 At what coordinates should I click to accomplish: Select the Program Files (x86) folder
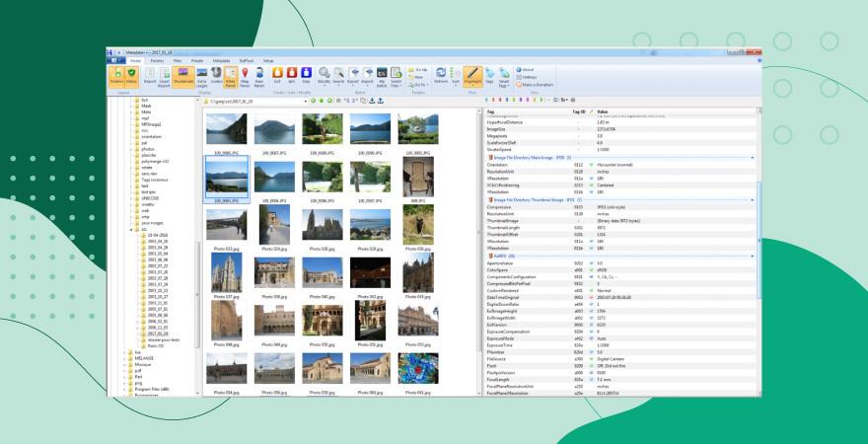(x=152, y=389)
